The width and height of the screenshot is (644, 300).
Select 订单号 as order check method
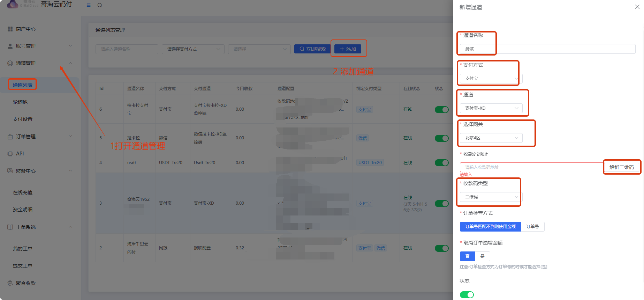pos(532,227)
